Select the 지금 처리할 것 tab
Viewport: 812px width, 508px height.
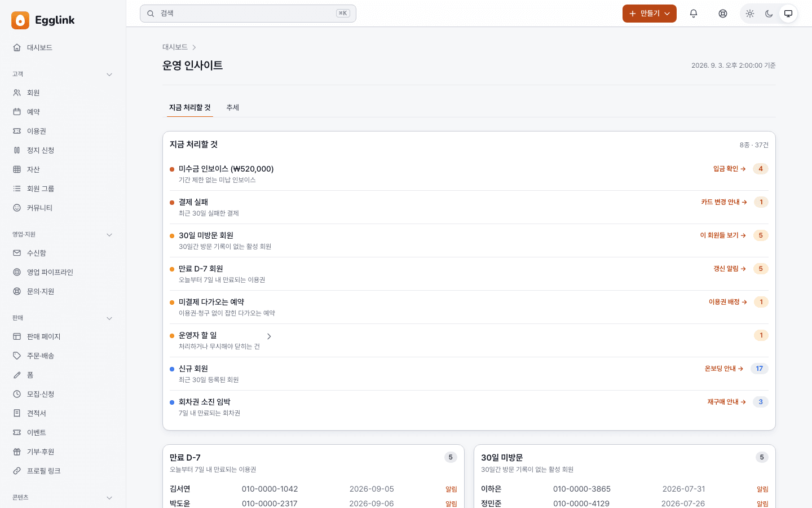pos(190,108)
